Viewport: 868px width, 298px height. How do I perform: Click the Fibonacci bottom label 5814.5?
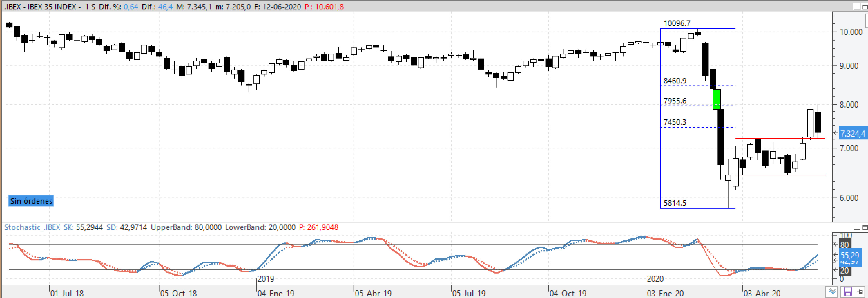click(675, 203)
